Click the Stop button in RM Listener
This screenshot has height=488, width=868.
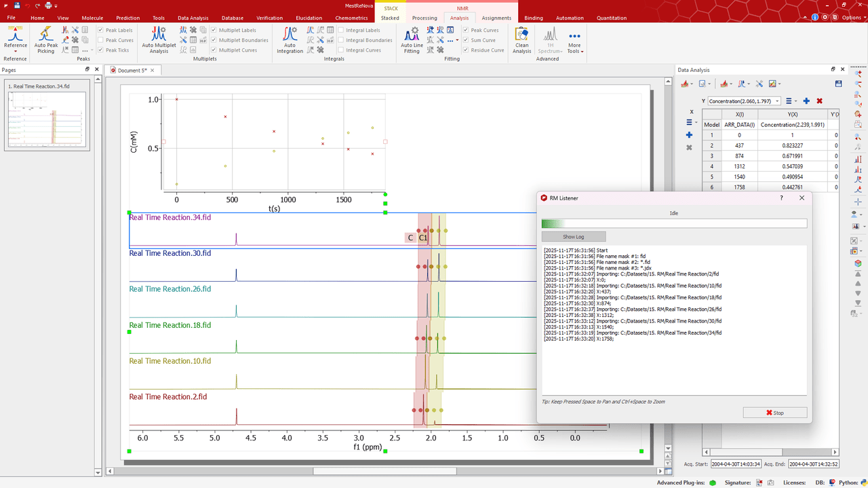coord(774,413)
